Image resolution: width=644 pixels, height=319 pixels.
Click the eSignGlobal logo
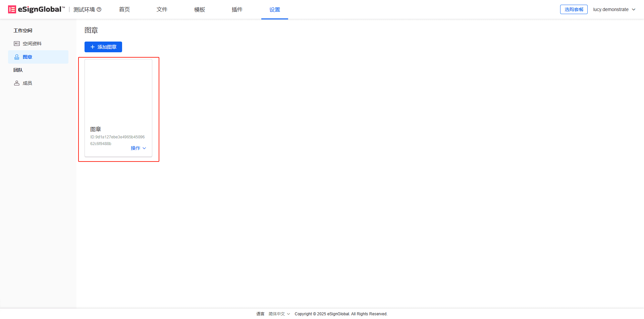tap(36, 9)
